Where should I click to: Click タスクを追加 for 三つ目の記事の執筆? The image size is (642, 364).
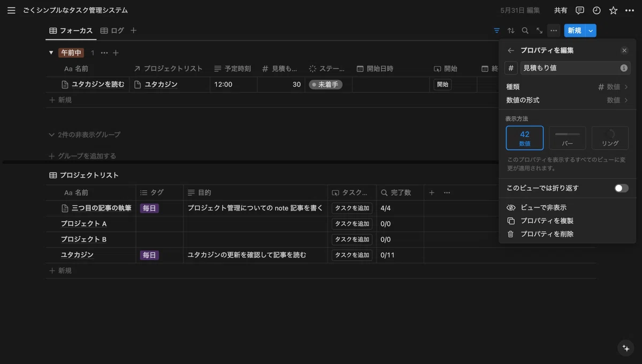pyautogui.click(x=352, y=208)
